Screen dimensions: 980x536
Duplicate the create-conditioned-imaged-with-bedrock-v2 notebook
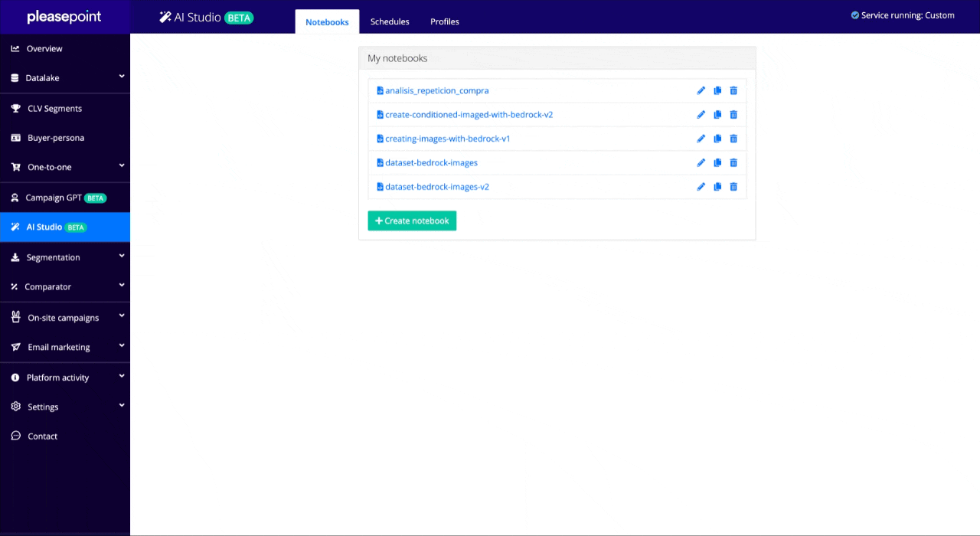717,115
